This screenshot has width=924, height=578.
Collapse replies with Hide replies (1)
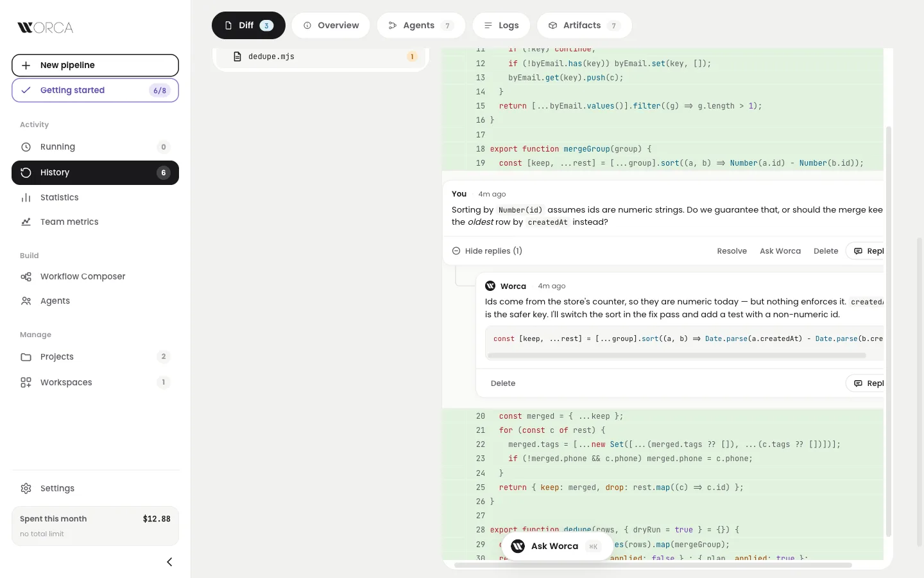(487, 251)
